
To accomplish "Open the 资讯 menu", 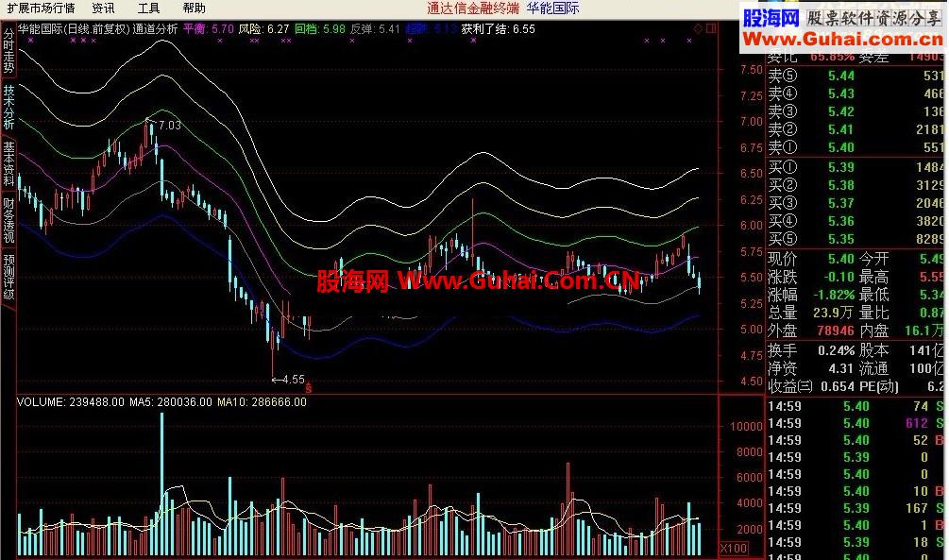I will pos(104,8).
